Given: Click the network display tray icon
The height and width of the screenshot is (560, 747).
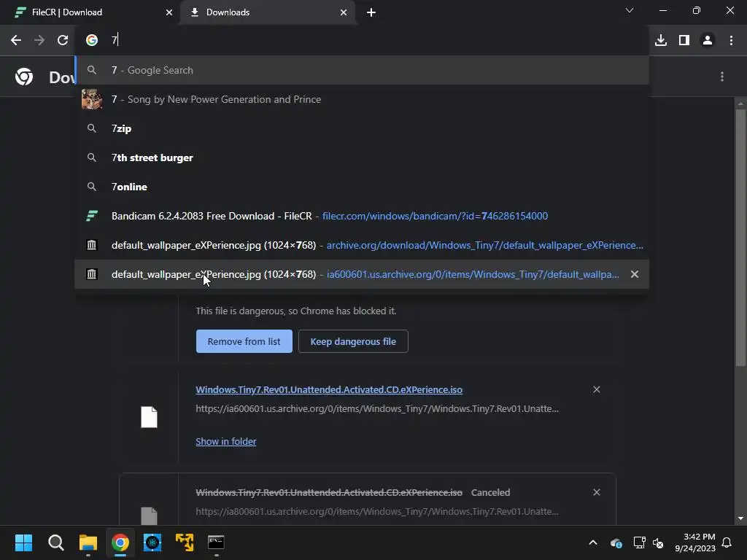Looking at the screenshot, I should [x=639, y=542].
